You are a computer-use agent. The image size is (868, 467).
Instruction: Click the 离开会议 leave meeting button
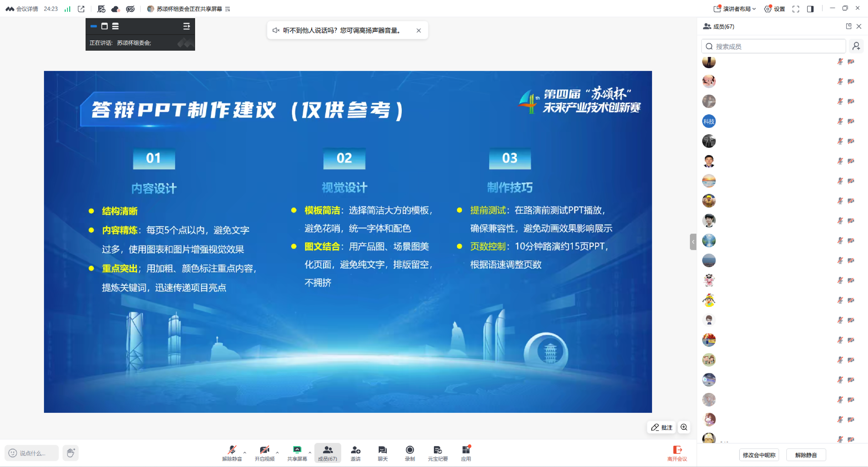677,453
